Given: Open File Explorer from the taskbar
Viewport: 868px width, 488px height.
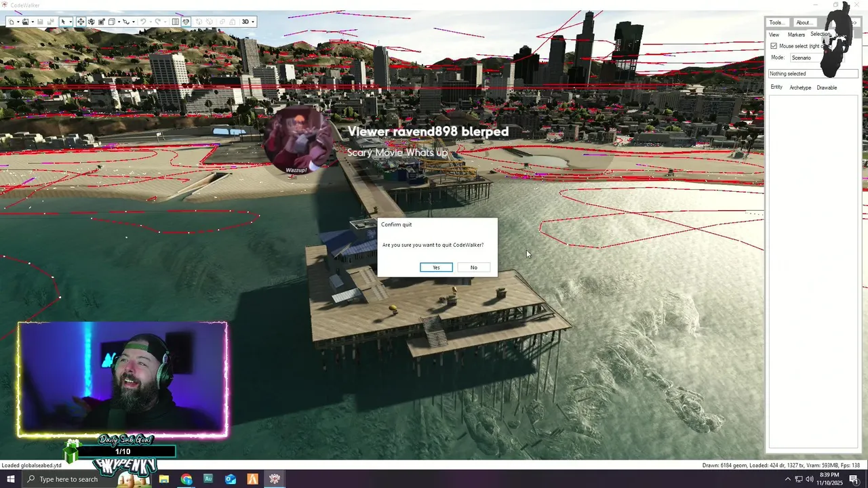Looking at the screenshot, I should pos(164,479).
